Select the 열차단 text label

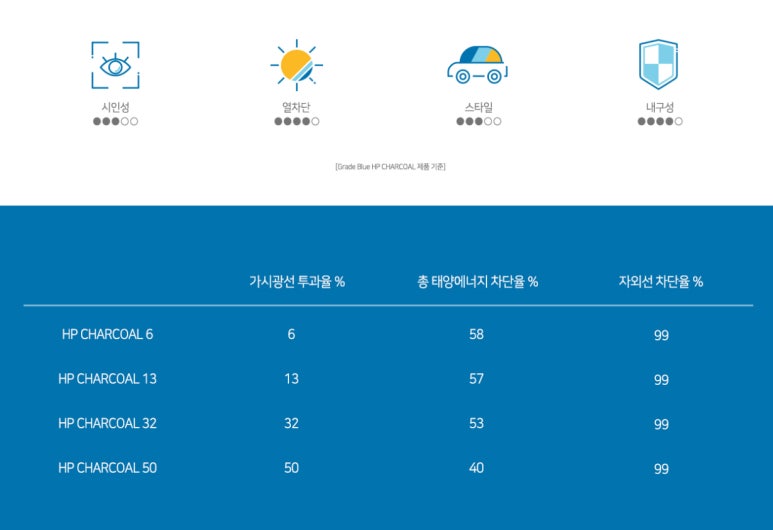(296, 107)
